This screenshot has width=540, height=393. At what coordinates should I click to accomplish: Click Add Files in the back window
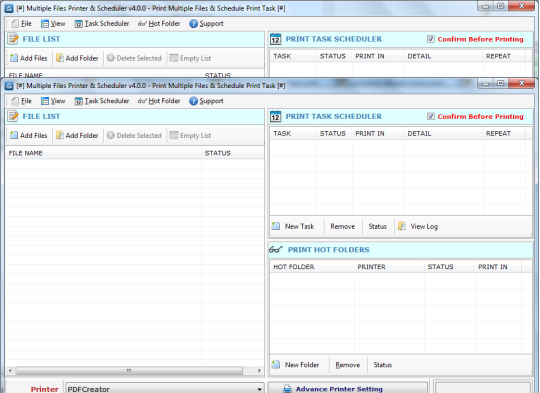point(29,58)
